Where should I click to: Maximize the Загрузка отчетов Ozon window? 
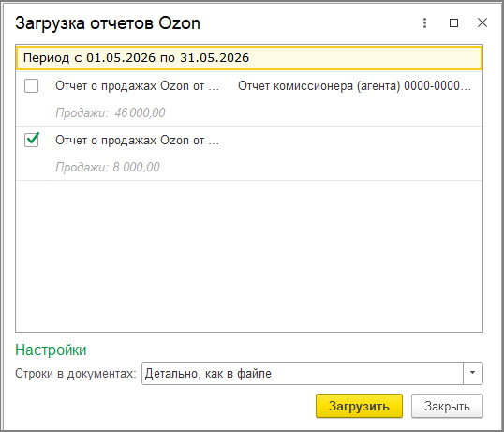pos(453,22)
